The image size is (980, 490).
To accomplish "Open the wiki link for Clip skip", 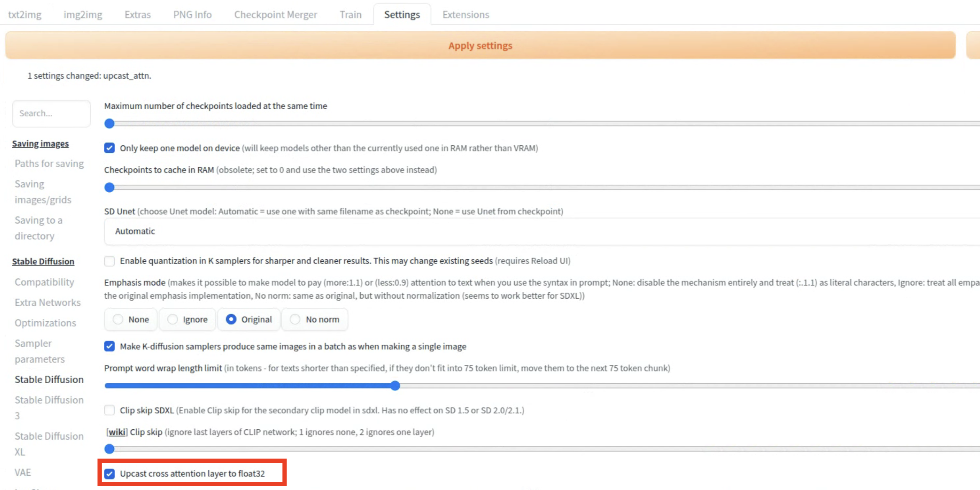I will click(x=117, y=432).
